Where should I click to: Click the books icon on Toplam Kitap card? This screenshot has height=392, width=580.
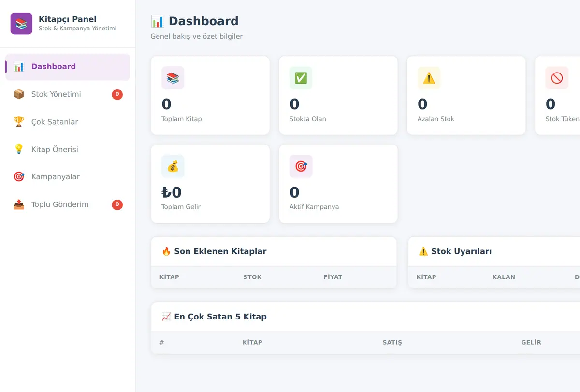click(x=173, y=78)
